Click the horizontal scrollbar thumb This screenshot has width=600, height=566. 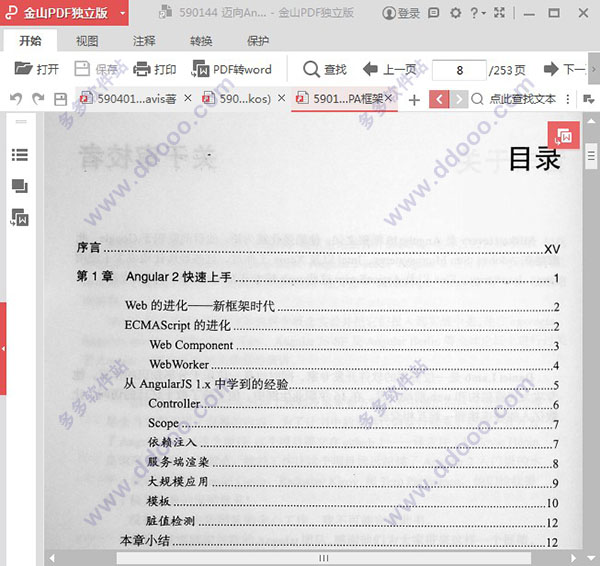tap(324, 558)
